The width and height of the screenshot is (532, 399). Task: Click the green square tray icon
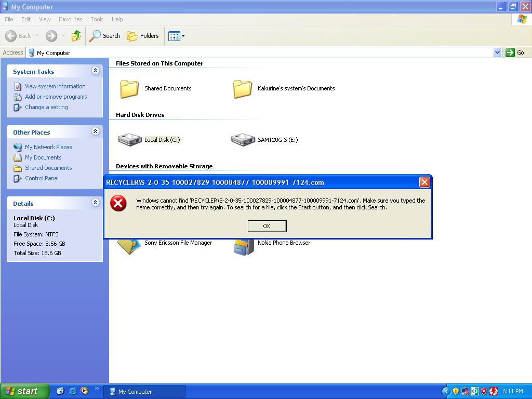(475, 392)
